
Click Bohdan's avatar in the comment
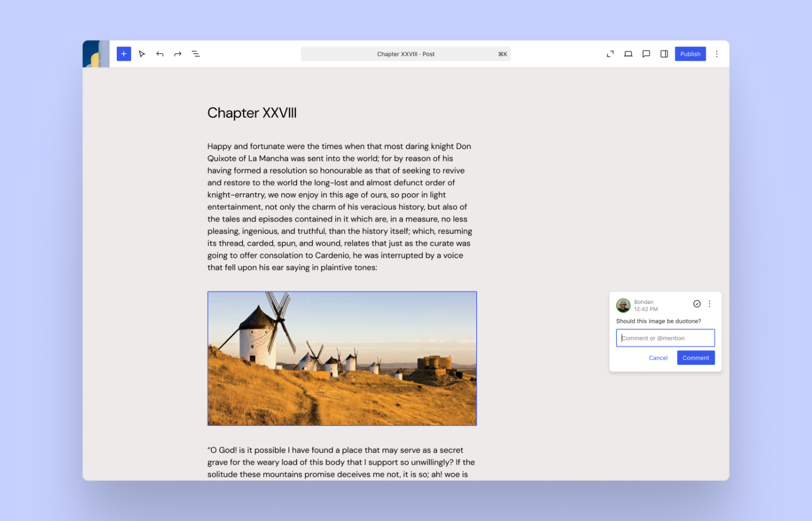coord(623,306)
